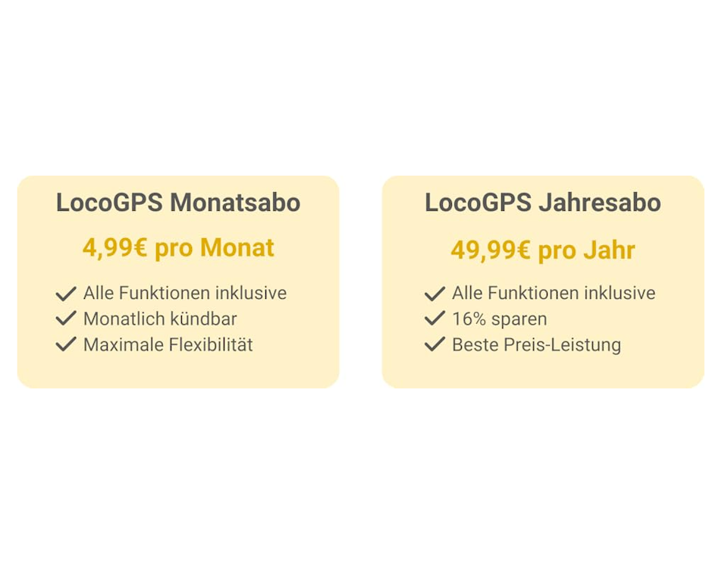Click the Beste Preis-Leistung text
728x569 pixels.
tap(536, 344)
